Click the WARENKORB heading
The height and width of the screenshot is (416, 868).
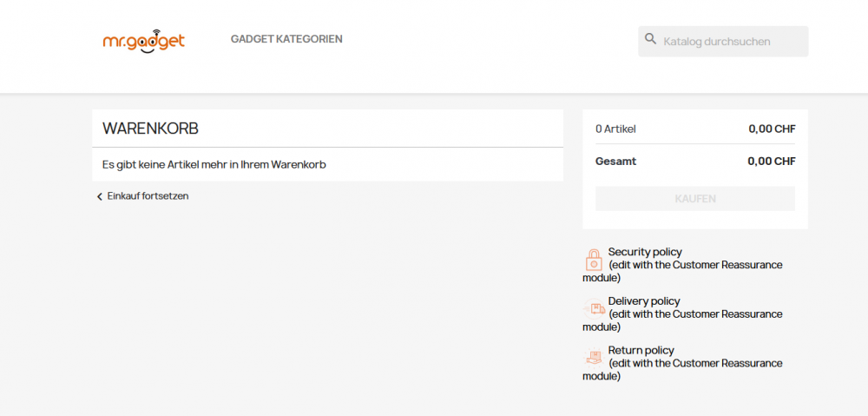pyautogui.click(x=150, y=129)
